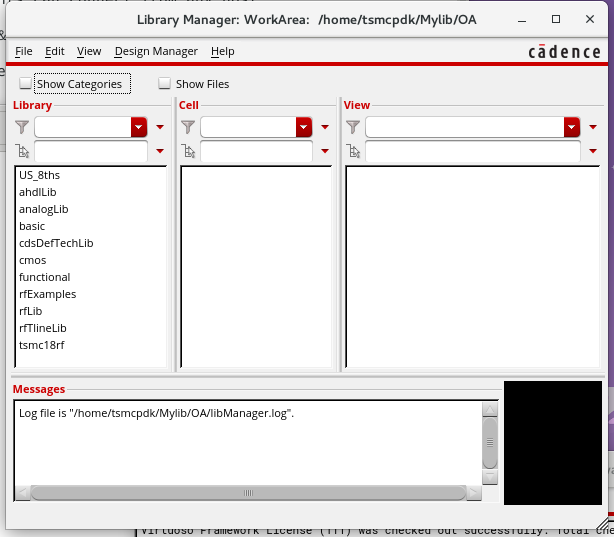The image size is (614, 537).
Task: Click the Library filter text field
Action: 83,127
